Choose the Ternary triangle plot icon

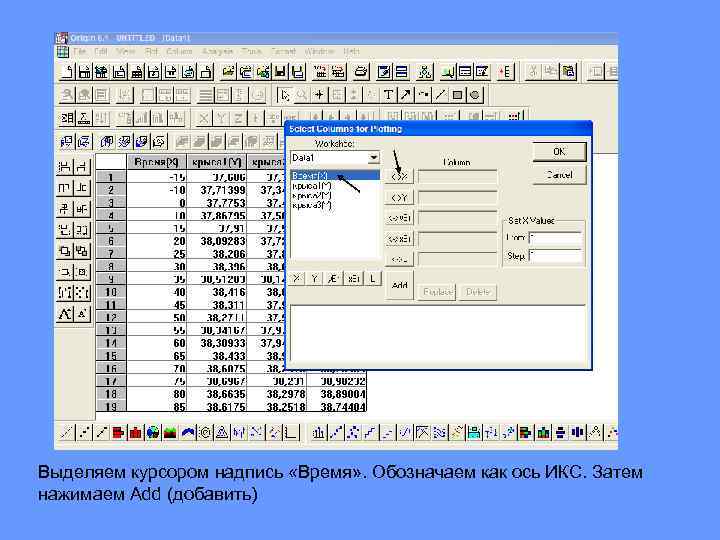point(222,433)
